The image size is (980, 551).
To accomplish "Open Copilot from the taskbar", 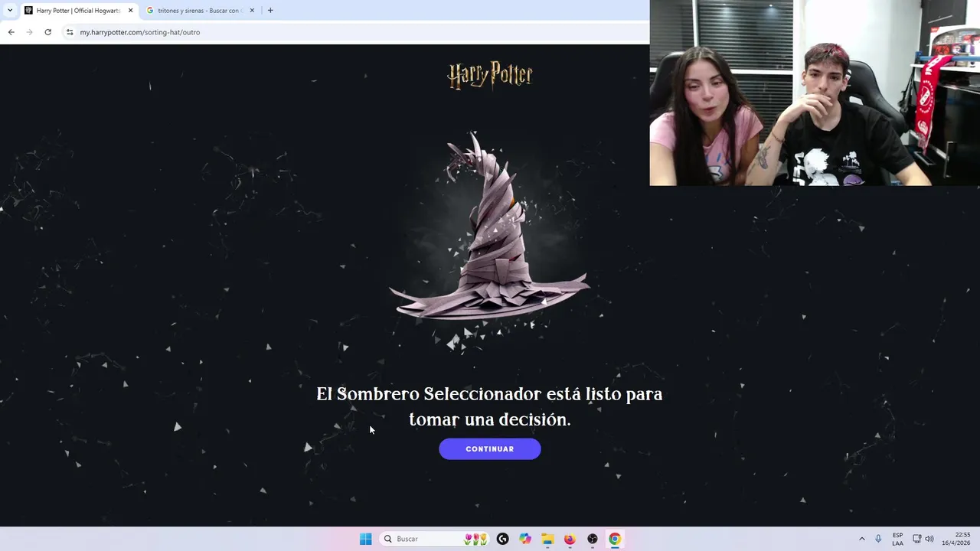I will 525,539.
